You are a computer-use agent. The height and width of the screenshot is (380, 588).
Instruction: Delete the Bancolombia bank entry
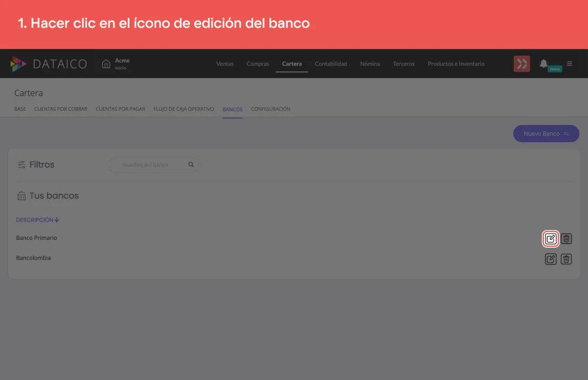566,259
